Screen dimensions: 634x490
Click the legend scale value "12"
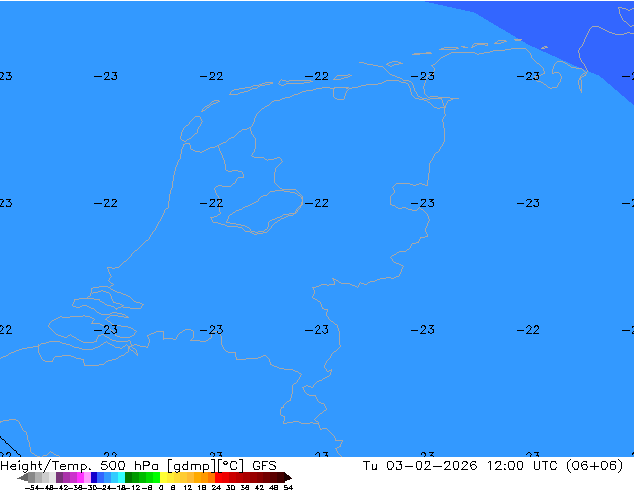point(188,487)
